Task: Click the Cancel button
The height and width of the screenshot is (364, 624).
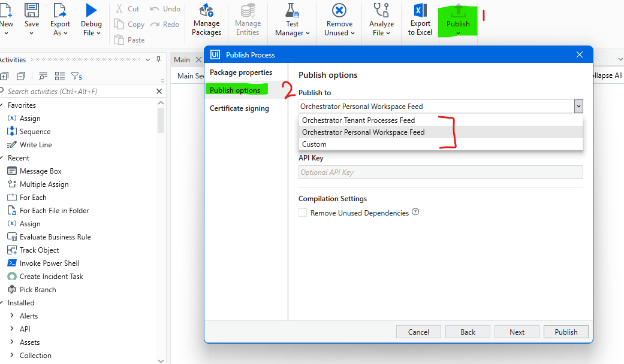Action: click(x=418, y=331)
